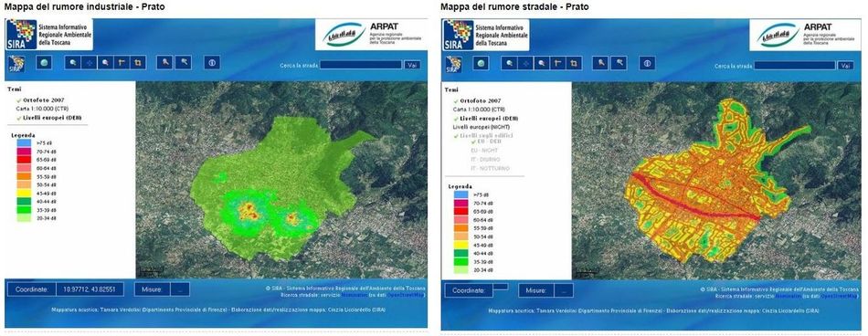Enable Livelli europei (NIGHT) in road map

pos(482,127)
